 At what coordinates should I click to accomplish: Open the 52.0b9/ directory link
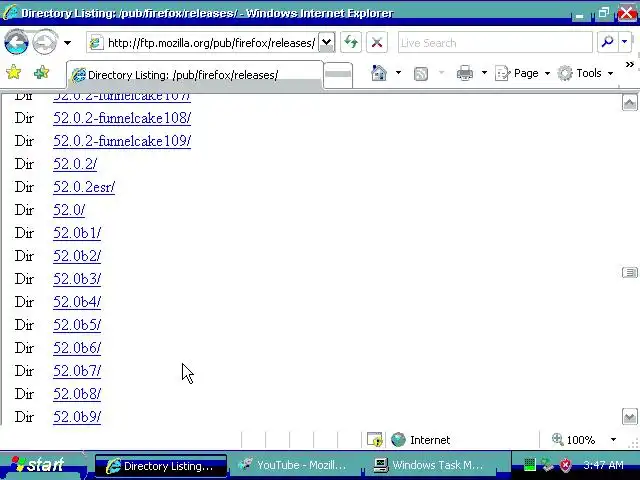click(x=77, y=417)
